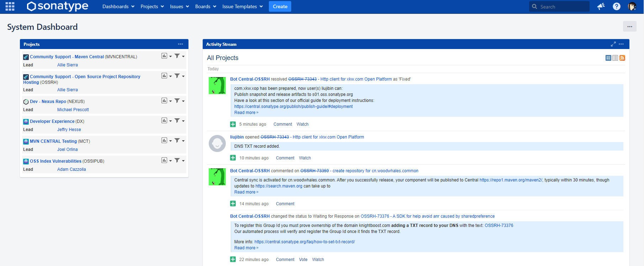Click Comment under the 10 minutes ago entry

coord(285,158)
